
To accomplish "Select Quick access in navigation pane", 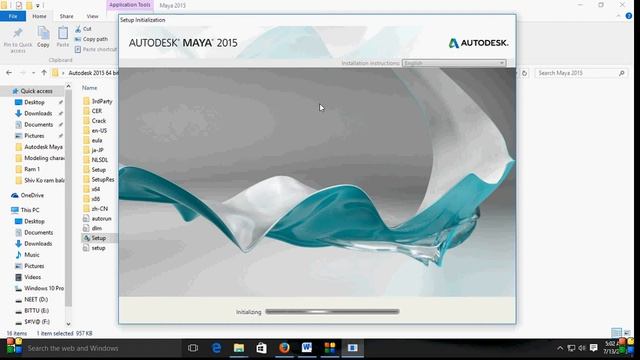I will point(33,91).
